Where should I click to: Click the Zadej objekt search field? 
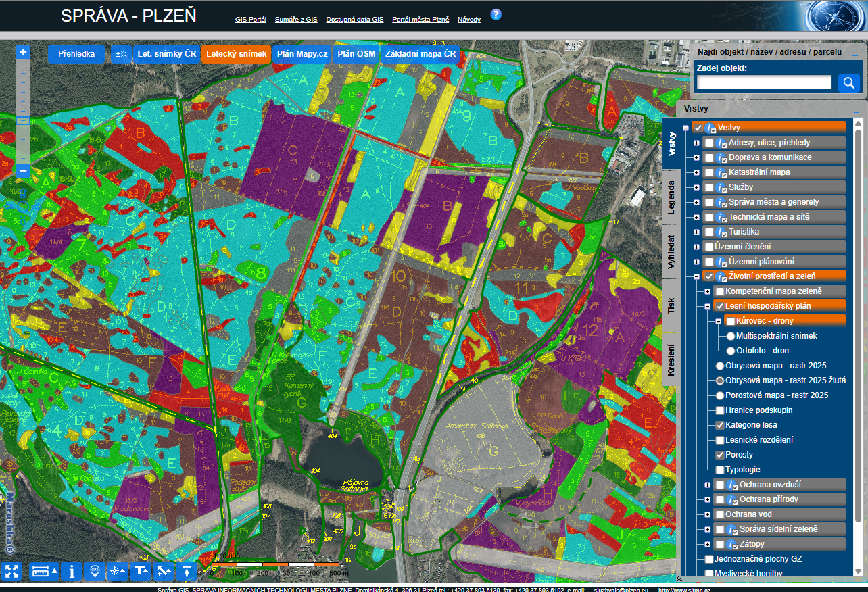[x=764, y=82]
